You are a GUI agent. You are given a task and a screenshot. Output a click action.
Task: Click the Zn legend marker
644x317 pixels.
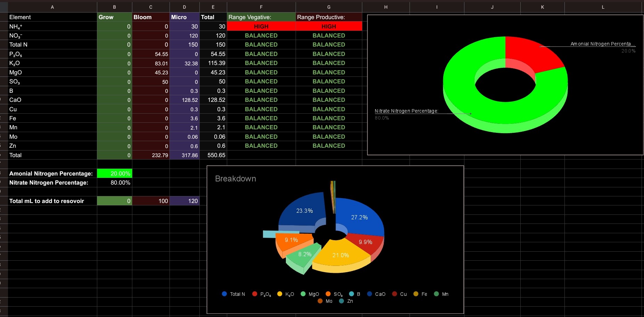(x=341, y=301)
